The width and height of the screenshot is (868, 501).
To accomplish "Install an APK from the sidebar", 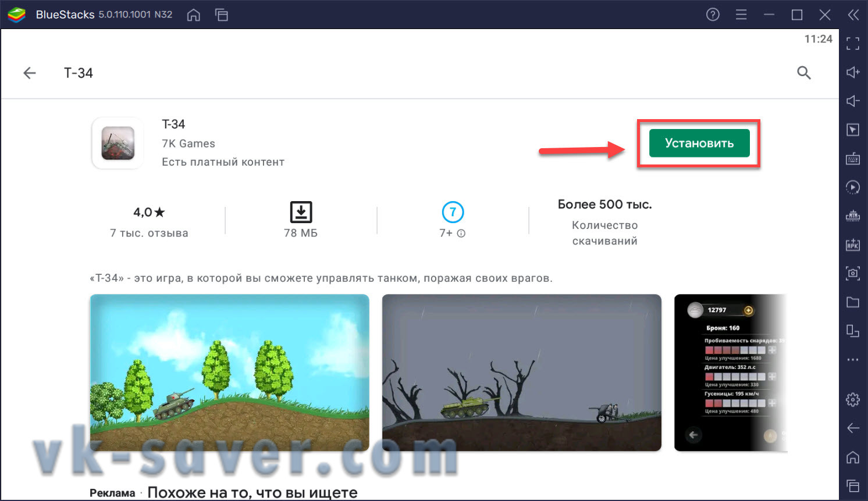I will tap(853, 245).
